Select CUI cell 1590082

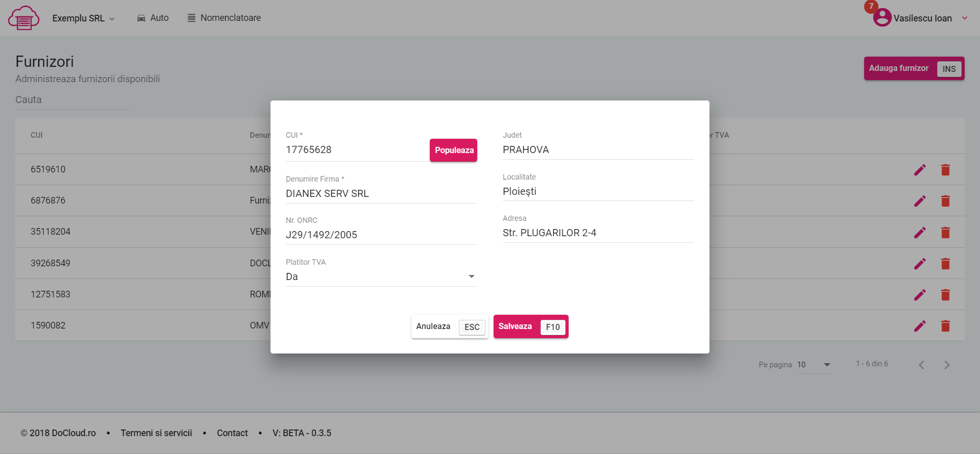click(48, 325)
